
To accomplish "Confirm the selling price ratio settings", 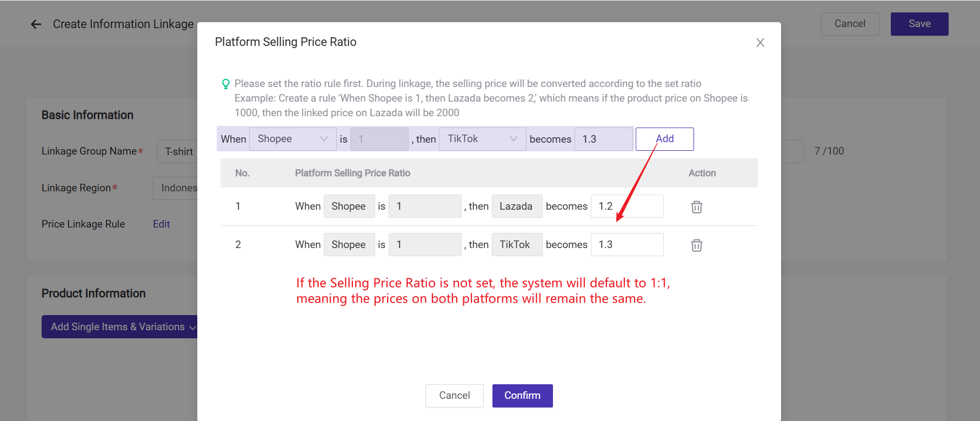I will (522, 396).
